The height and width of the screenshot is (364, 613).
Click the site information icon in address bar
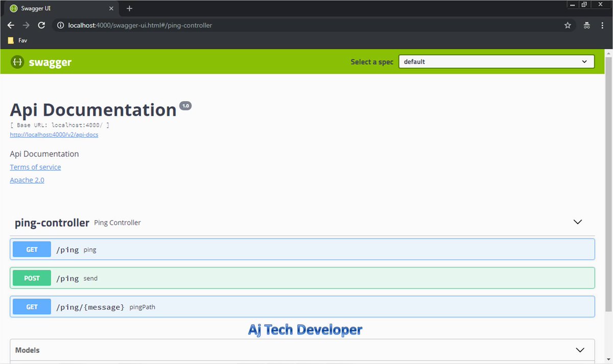(60, 25)
